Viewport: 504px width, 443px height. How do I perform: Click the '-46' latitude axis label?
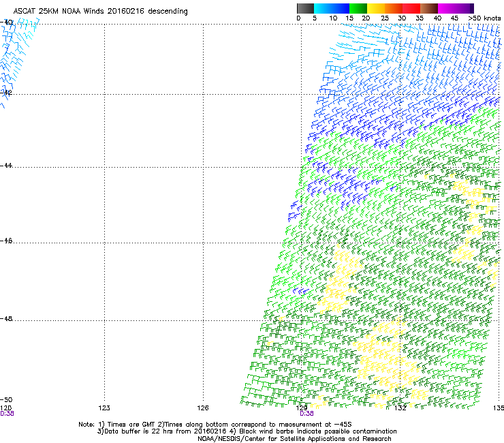6,241
